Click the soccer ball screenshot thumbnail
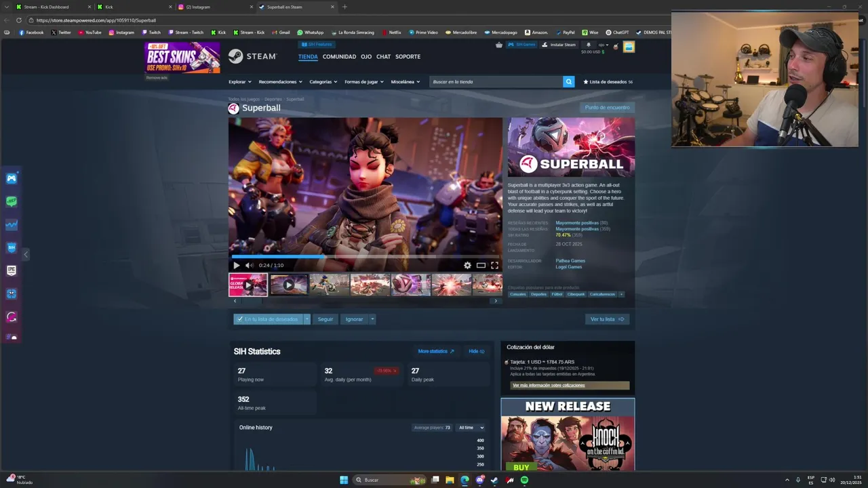Image resolution: width=868 pixels, height=488 pixels. (411, 285)
